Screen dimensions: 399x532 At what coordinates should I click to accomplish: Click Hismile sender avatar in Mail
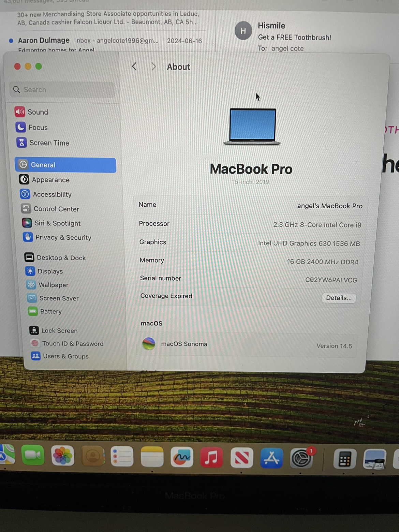(243, 31)
